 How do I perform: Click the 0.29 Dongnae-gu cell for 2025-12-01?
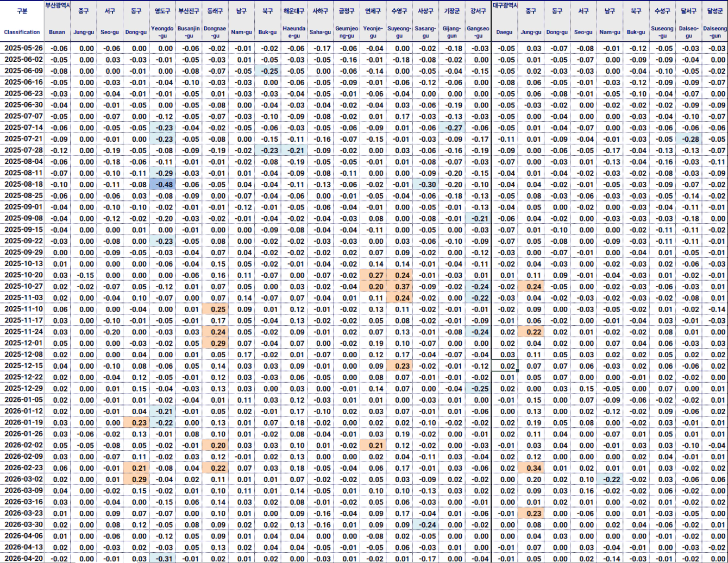216,343
